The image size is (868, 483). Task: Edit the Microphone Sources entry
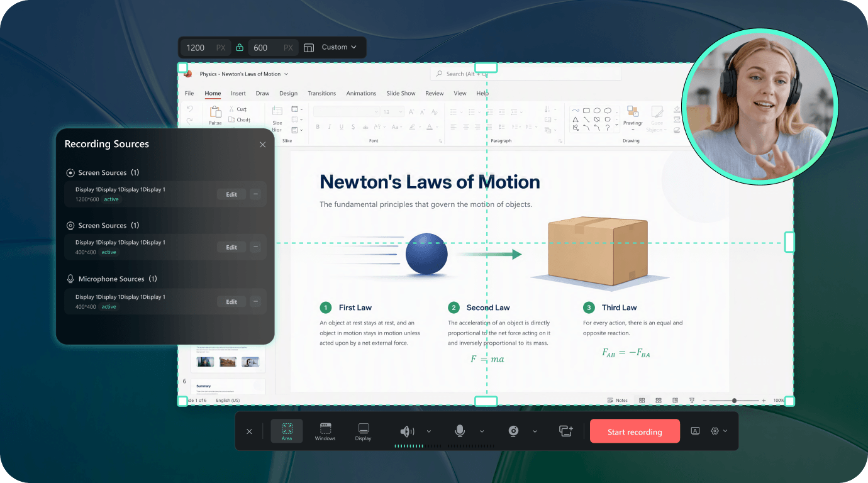click(231, 302)
